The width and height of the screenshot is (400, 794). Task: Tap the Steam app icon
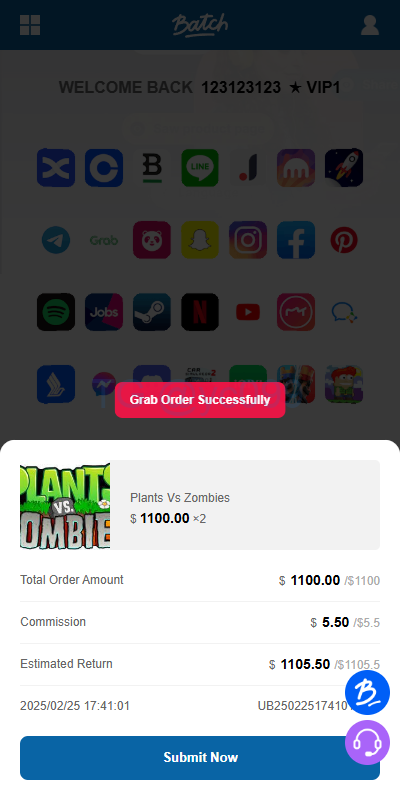tap(152, 312)
